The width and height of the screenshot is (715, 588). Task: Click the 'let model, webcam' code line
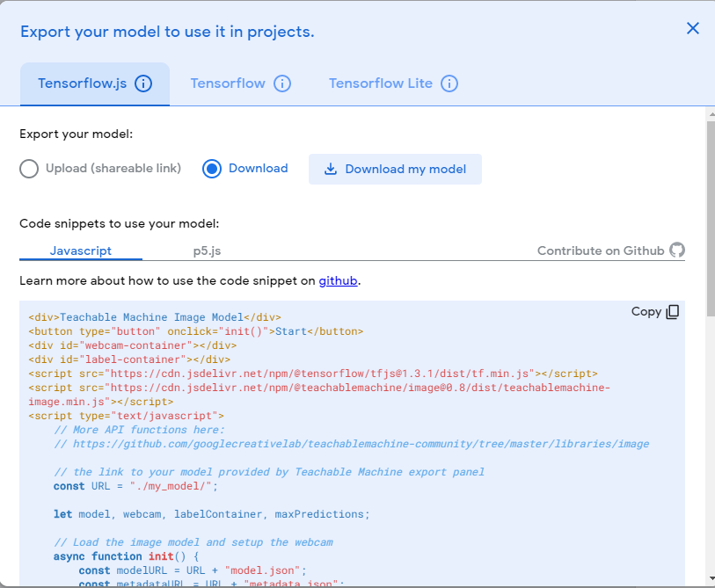point(212,514)
